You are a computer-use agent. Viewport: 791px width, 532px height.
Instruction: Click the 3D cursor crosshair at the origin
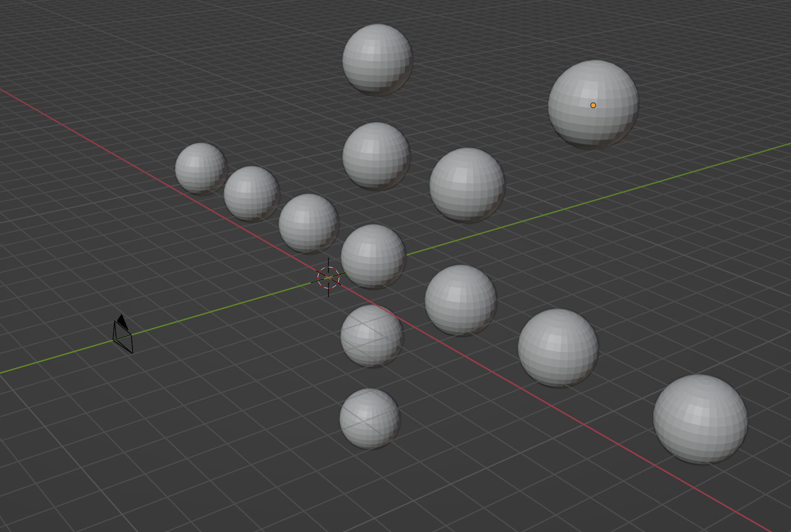point(328,277)
